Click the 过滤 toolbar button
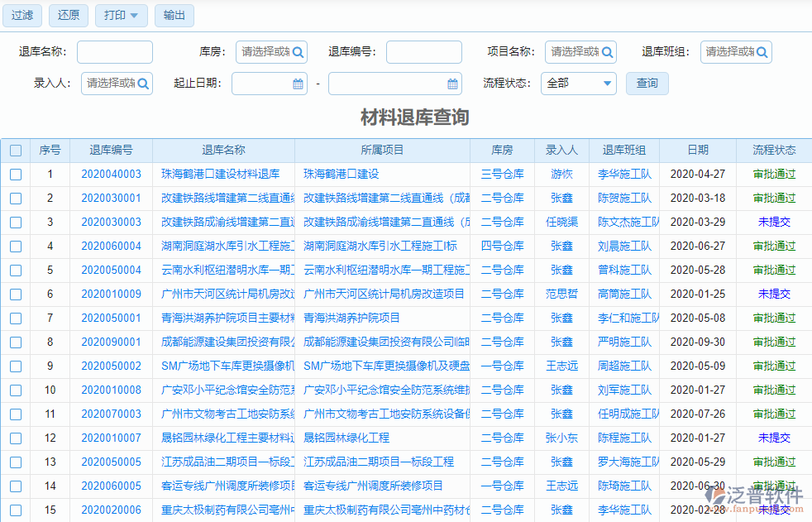This screenshot has width=812, height=522. (x=21, y=16)
